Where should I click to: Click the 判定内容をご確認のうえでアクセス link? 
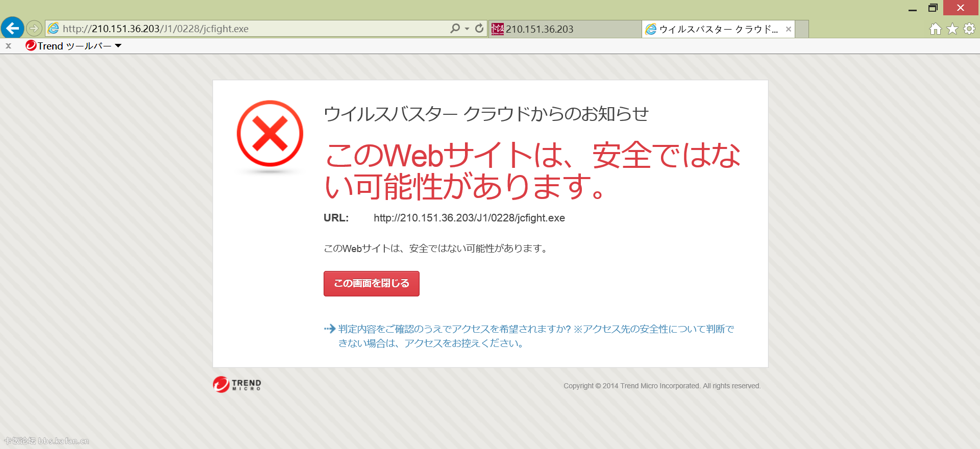[536, 336]
